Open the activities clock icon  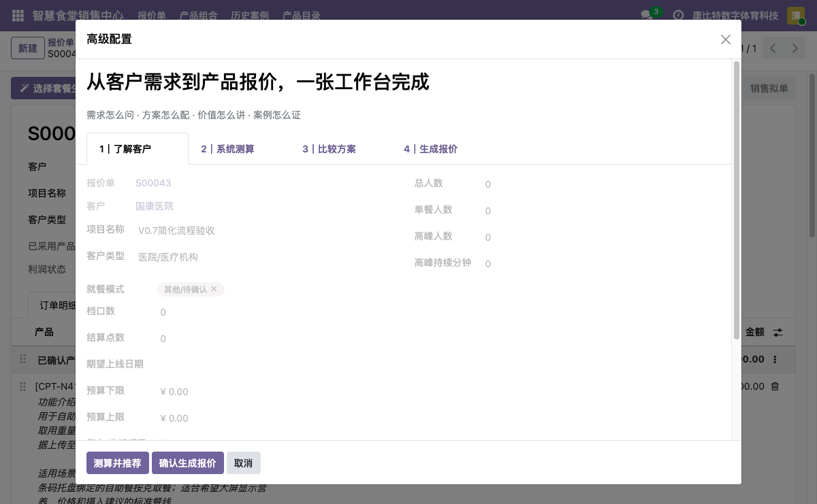(678, 15)
